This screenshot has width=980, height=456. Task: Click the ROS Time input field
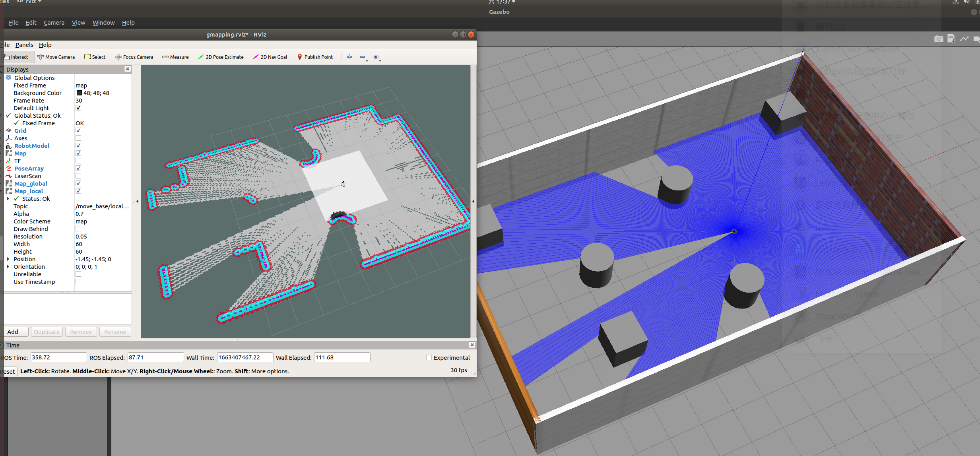tap(58, 357)
